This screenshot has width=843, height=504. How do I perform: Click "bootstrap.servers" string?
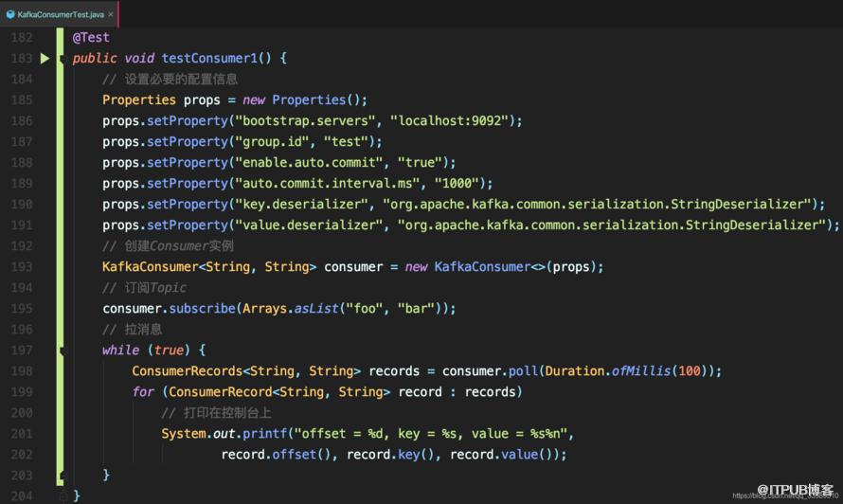coord(305,121)
